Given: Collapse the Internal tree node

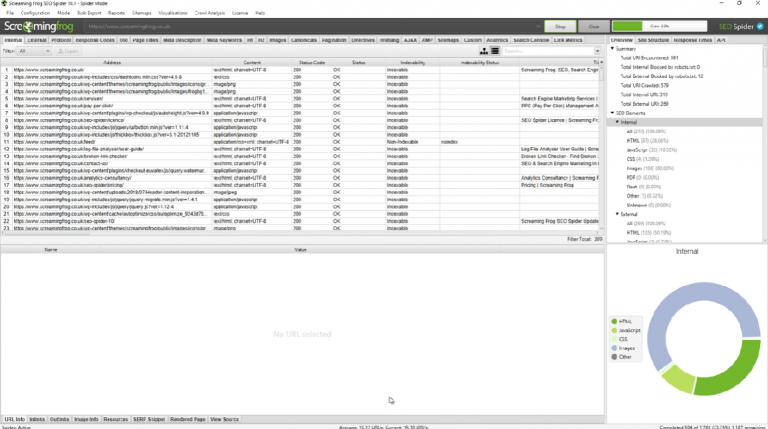Looking at the screenshot, I should (x=617, y=122).
